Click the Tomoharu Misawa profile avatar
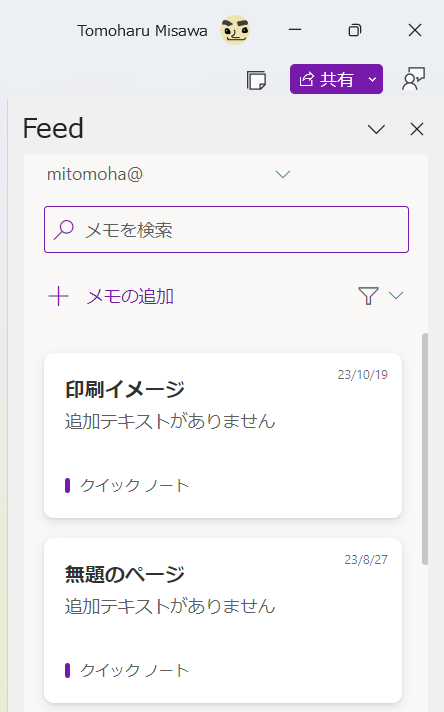 coord(235,30)
